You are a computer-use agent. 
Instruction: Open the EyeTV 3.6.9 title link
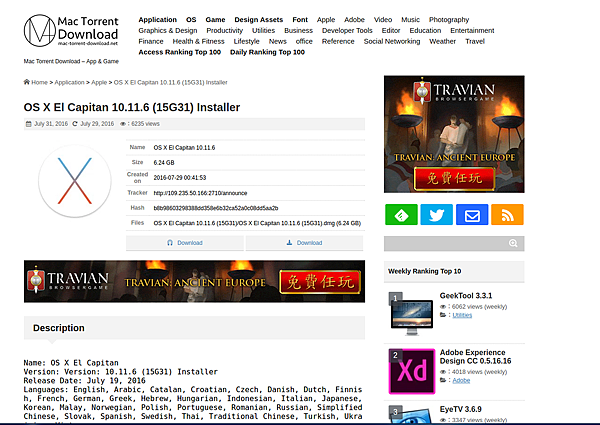(460, 409)
